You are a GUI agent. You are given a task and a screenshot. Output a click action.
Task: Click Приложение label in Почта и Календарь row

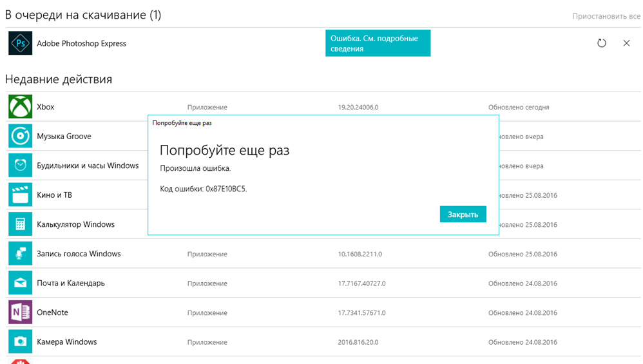pyautogui.click(x=207, y=283)
